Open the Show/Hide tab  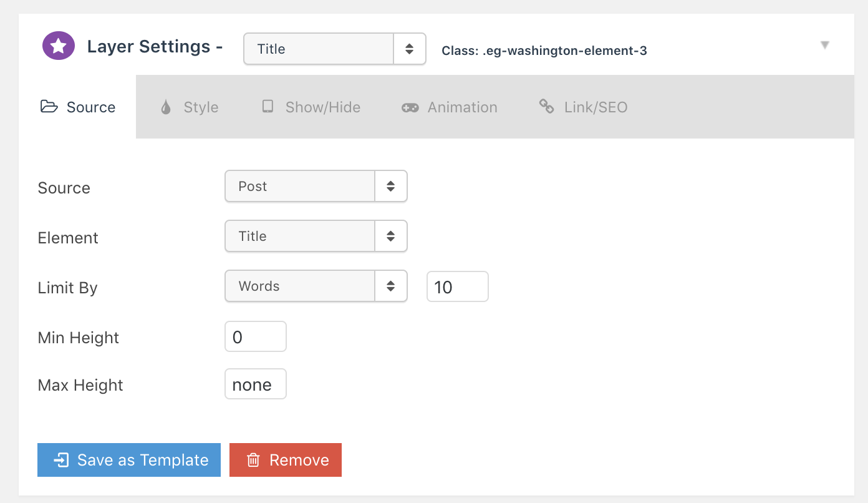(311, 107)
